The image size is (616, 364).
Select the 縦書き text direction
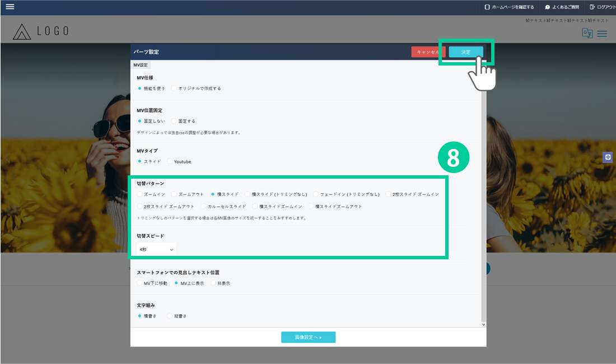pyautogui.click(x=170, y=316)
